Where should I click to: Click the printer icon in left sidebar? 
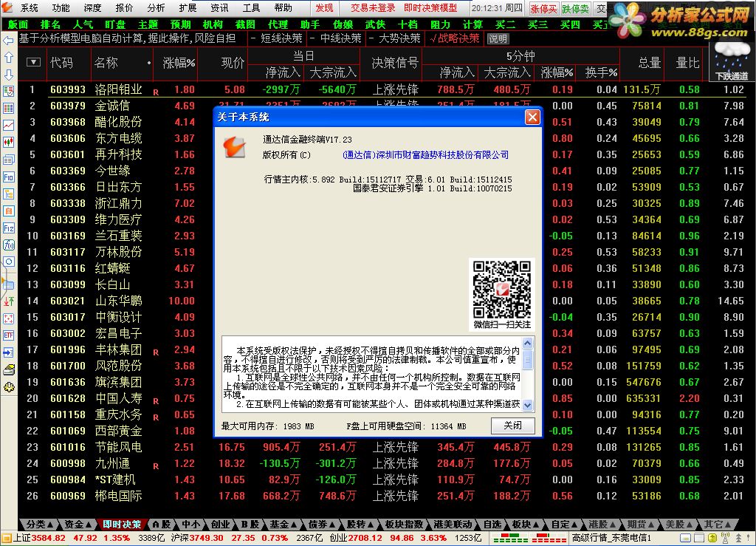coord(8,370)
